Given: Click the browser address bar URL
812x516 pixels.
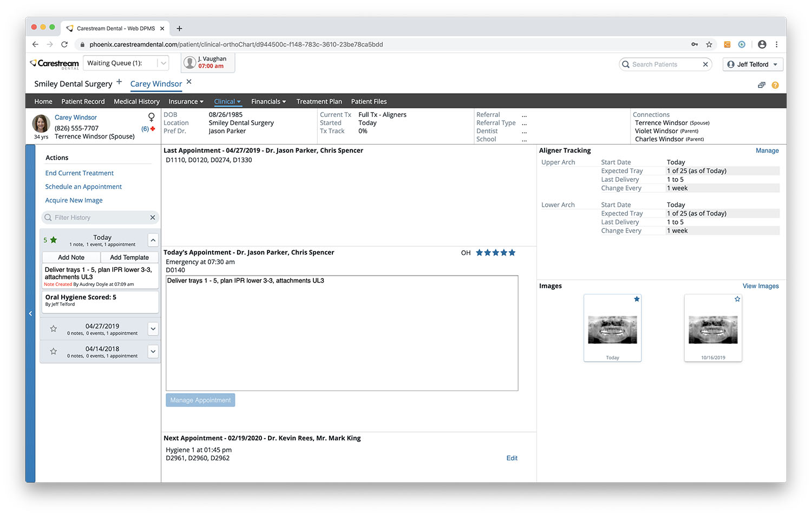Looking at the screenshot, I should (x=236, y=44).
